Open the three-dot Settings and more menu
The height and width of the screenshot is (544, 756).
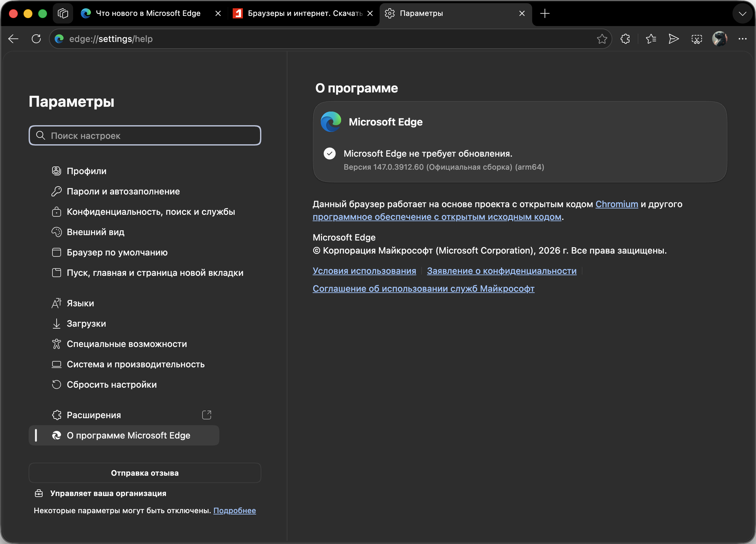click(x=742, y=39)
